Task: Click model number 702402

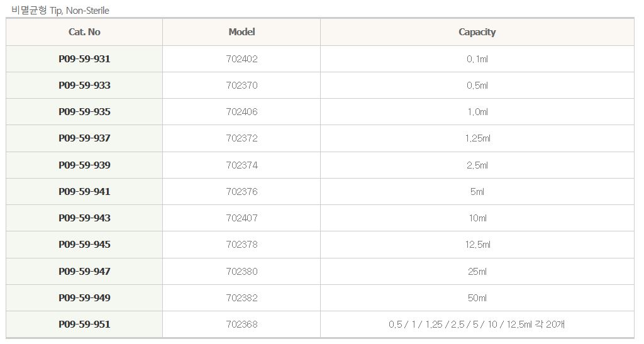Action: pyautogui.click(x=241, y=59)
